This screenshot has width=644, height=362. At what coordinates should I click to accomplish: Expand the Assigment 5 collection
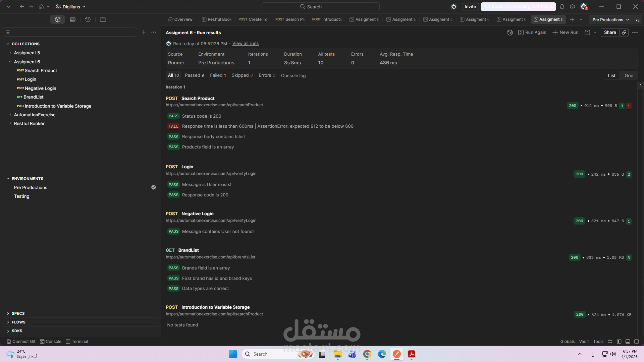point(10,53)
